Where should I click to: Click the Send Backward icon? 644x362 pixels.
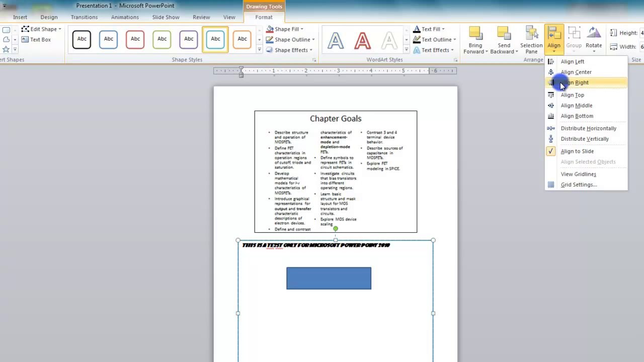(x=504, y=33)
